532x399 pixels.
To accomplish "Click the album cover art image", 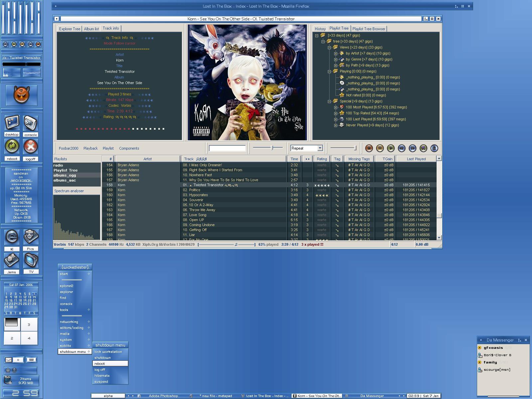I will 247,82.
